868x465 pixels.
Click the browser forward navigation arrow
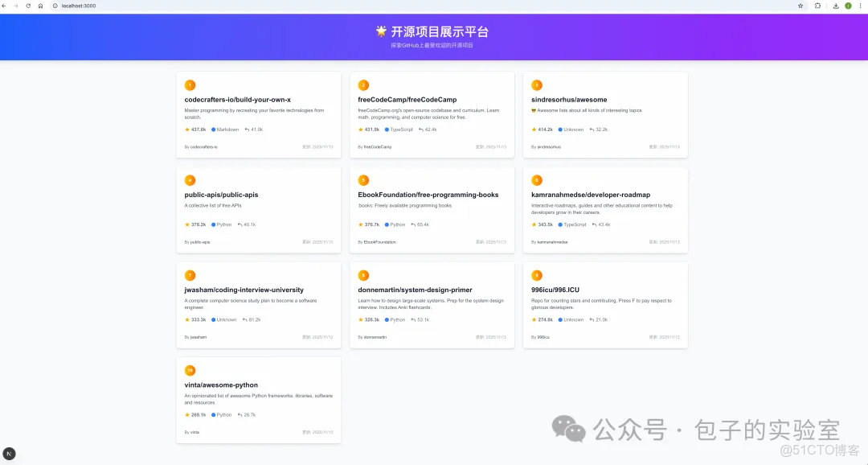pos(17,6)
